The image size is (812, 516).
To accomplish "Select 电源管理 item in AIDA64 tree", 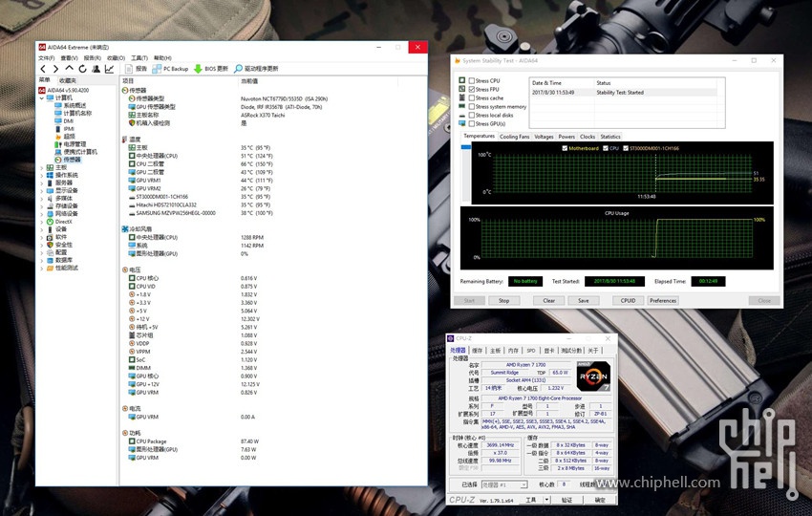I will pos(71,144).
